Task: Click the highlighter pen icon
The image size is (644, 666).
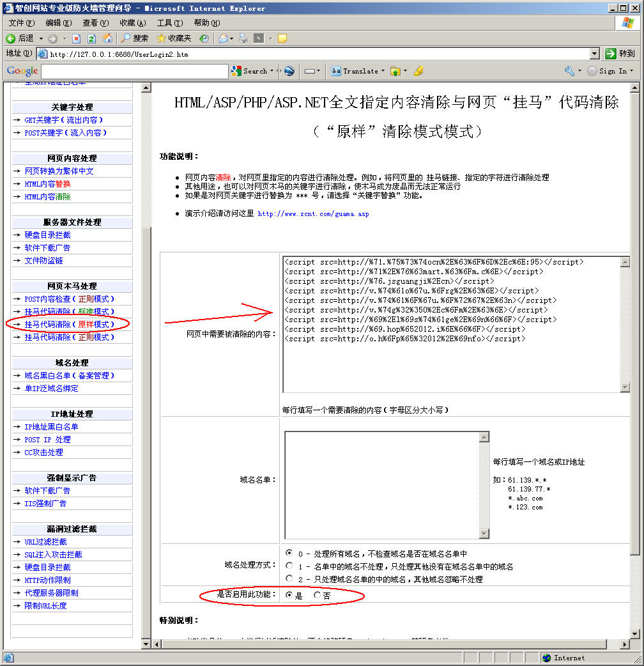Action: [x=418, y=71]
